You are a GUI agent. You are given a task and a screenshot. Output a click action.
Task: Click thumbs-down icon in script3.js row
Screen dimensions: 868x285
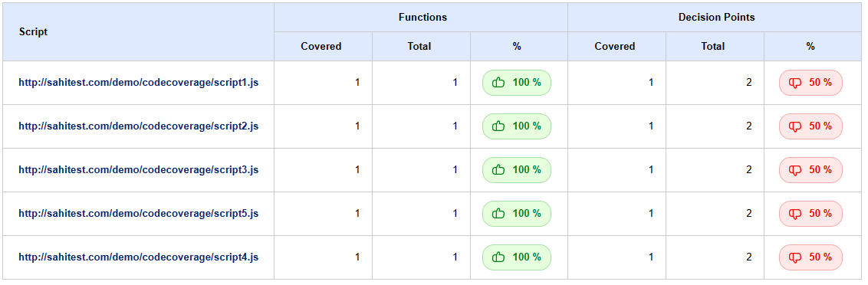(795, 170)
